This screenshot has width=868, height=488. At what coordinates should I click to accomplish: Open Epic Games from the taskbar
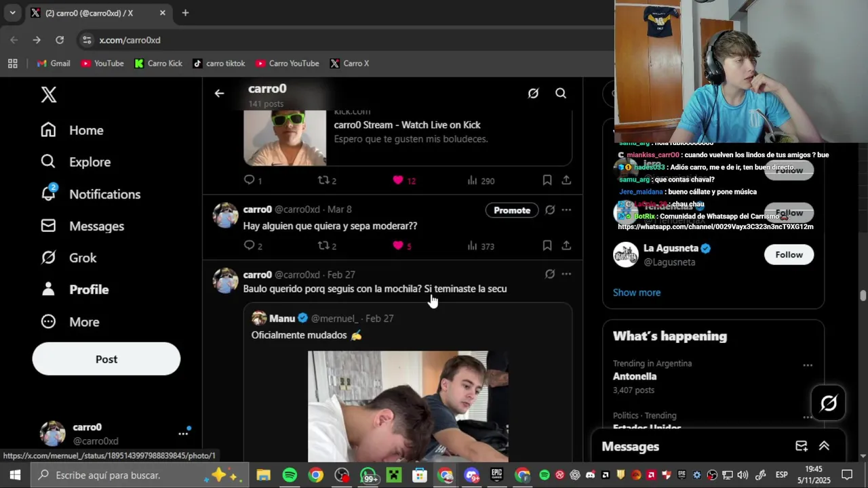tap(497, 475)
